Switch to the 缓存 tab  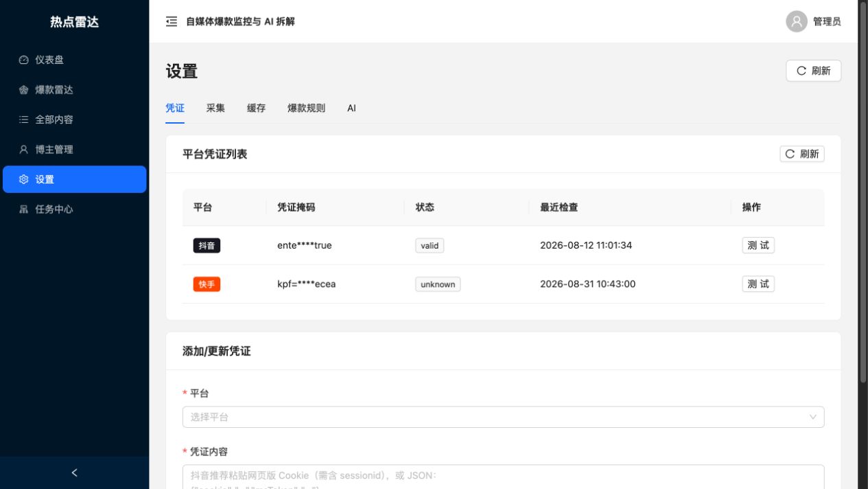257,108
